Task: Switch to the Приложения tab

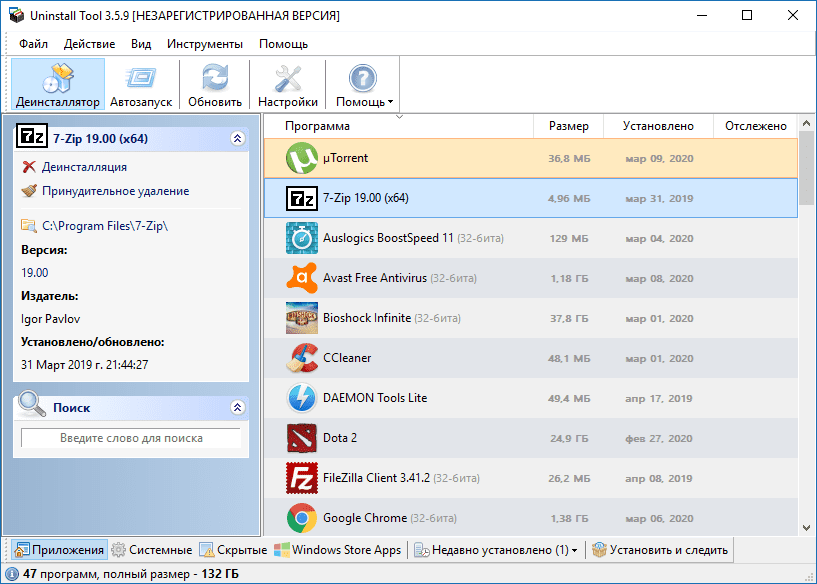Action: tap(59, 550)
